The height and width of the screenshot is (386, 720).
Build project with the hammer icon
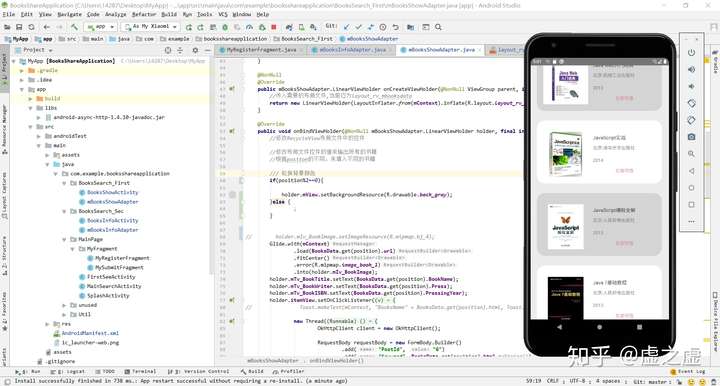tap(74, 27)
